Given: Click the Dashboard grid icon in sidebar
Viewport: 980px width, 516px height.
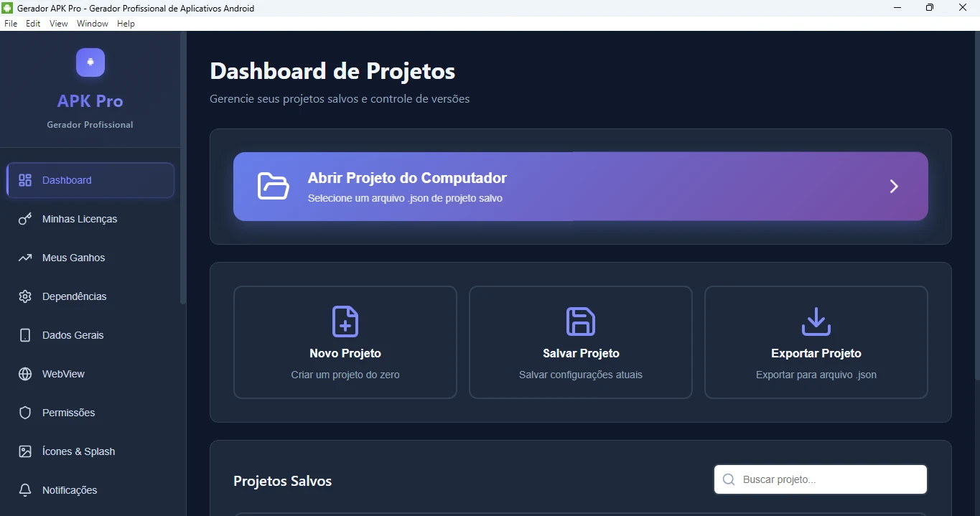Looking at the screenshot, I should pyautogui.click(x=25, y=180).
